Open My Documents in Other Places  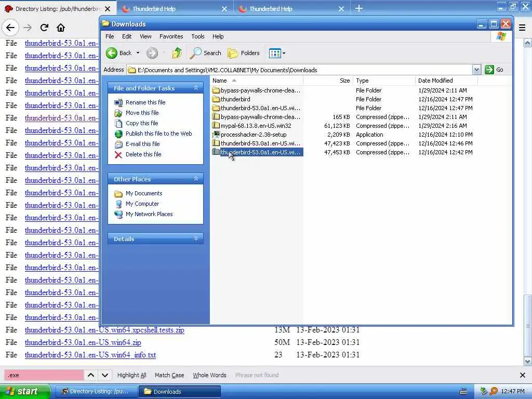click(x=144, y=193)
